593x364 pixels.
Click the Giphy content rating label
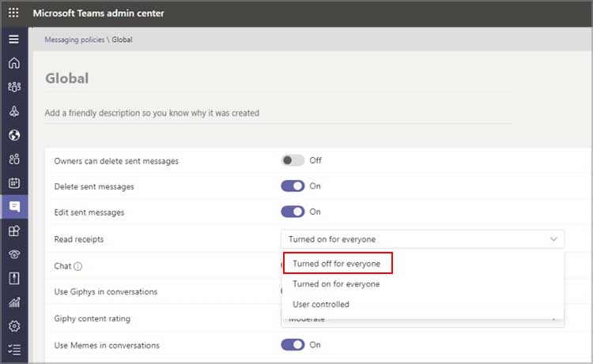click(92, 319)
